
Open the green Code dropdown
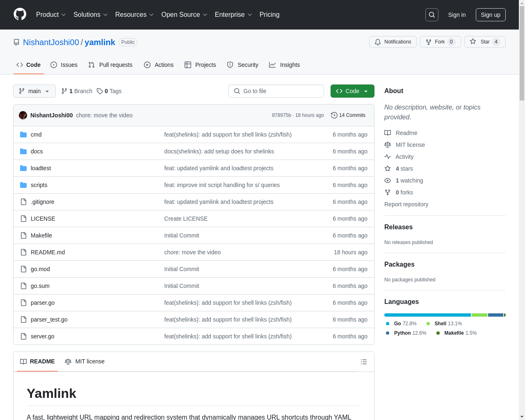coord(352,91)
